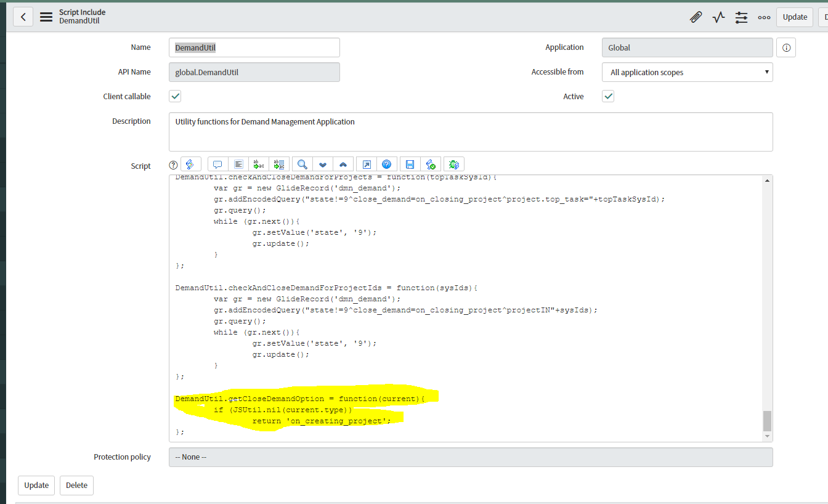Check script syntax icon with green check
The image size is (828, 504).
coord(431,165)
